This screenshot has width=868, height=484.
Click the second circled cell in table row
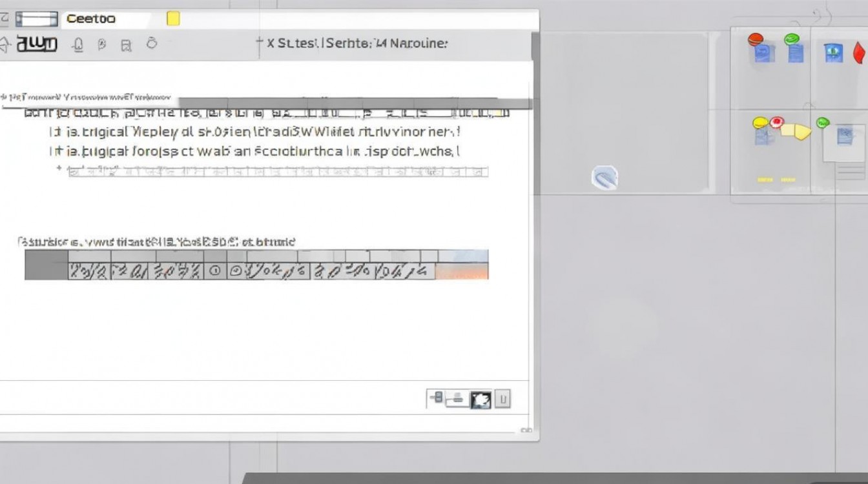pos(236,272)
